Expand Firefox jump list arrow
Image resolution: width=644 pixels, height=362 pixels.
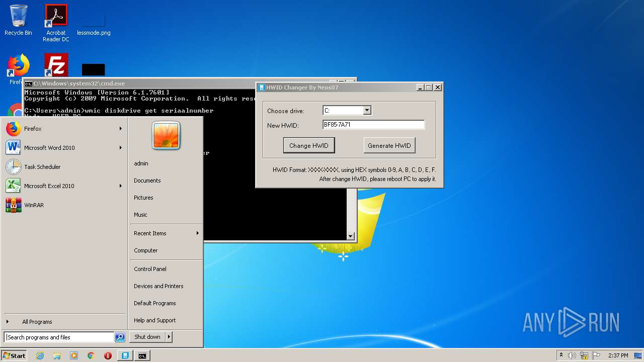pyautogui.click(x=121, y=129)
